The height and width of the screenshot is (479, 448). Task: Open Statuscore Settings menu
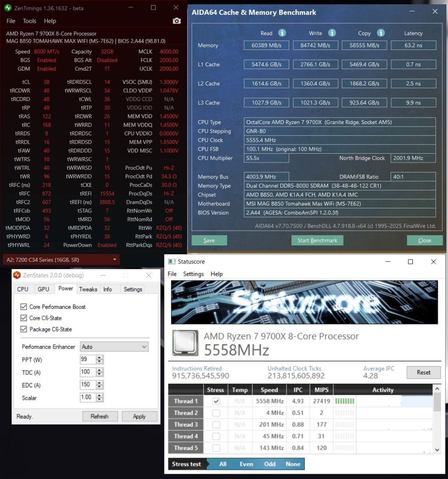193,274
